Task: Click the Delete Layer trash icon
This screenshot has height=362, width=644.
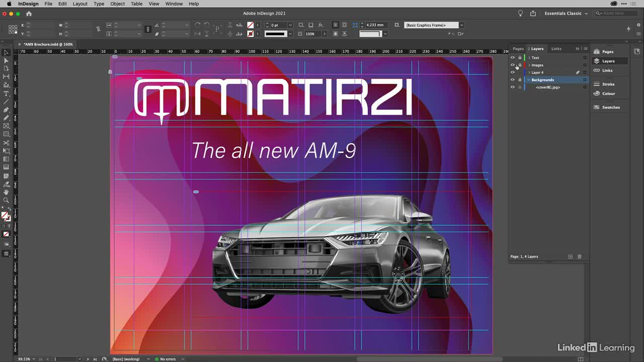Action: tap(579, 256)
